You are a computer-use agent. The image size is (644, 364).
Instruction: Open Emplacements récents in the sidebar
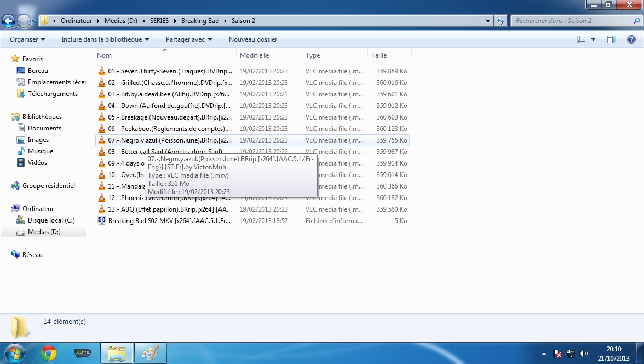pyautogui.click(x=57, y=82)
